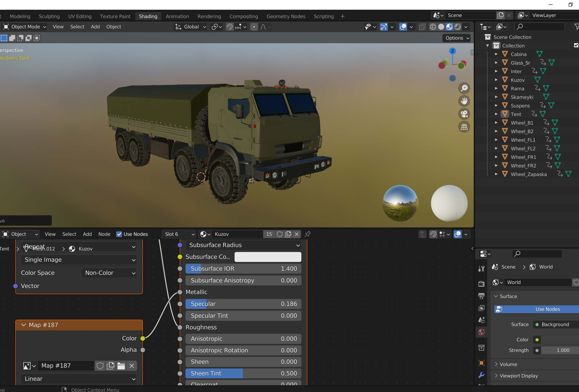579x392 pixels.
Task: Open Output properties printer icon
Action: (x=481, y=296)
